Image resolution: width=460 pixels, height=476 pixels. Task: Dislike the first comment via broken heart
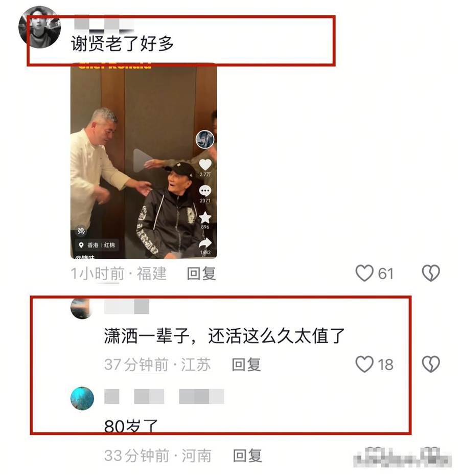click(431, 273)
